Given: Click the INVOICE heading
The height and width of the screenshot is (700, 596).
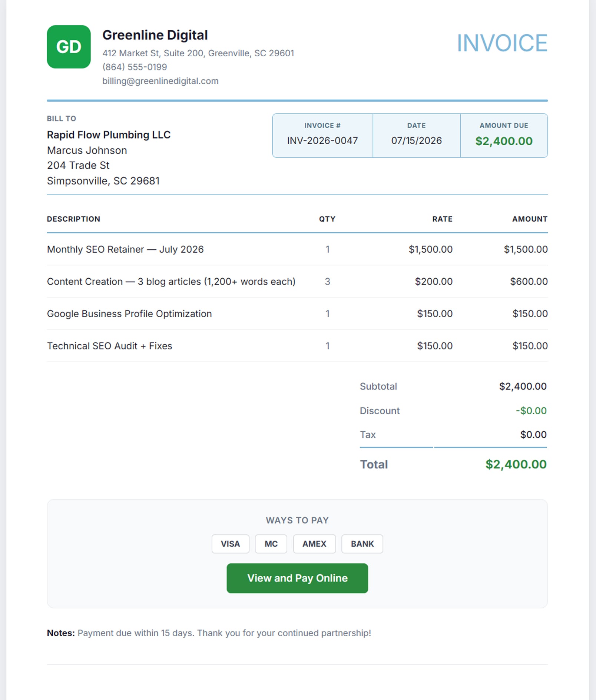Looking at the screenshot, I should 502,43.
